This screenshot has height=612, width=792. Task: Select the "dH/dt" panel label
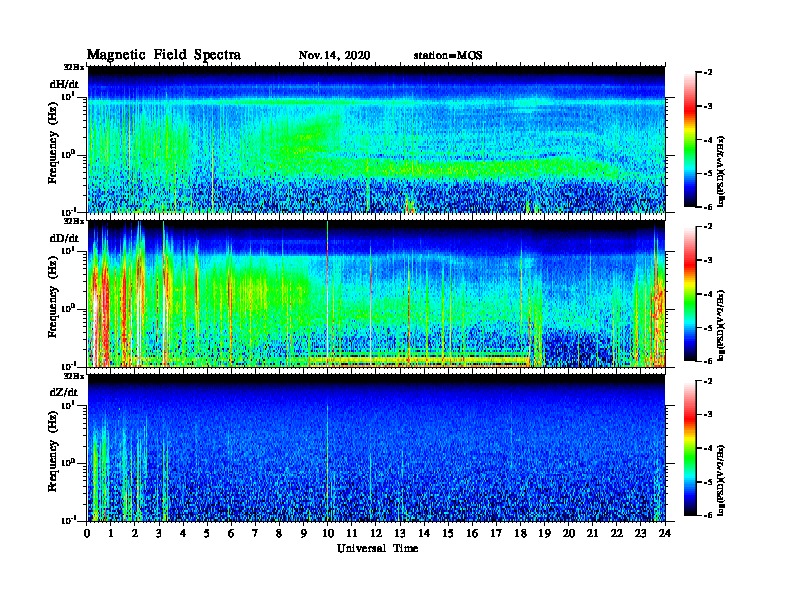64,84
